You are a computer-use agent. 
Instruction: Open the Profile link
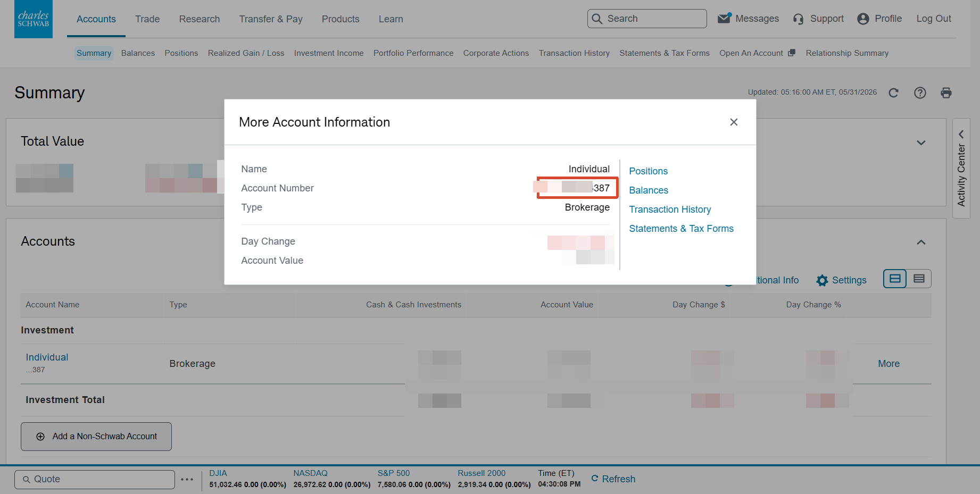tap(888, 19)
